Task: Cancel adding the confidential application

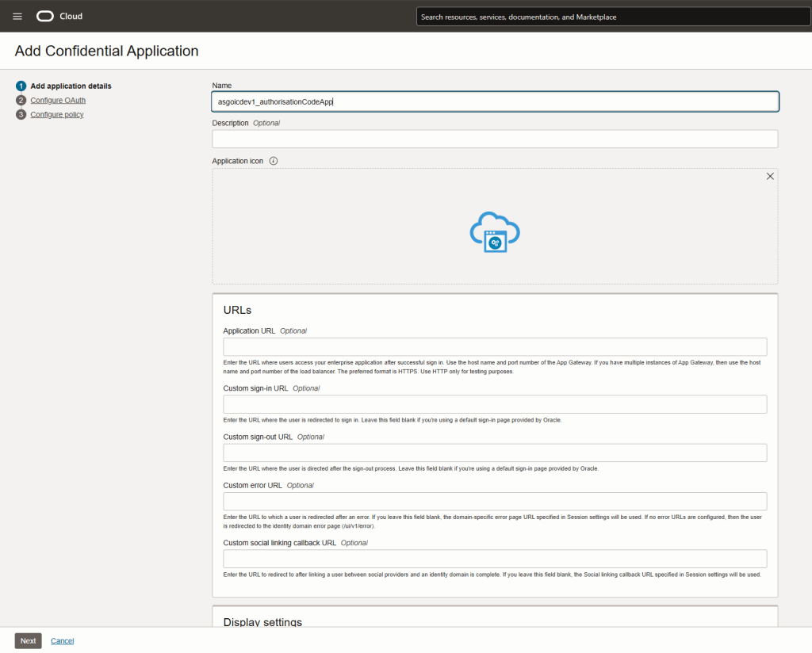Action: (63, 640)
